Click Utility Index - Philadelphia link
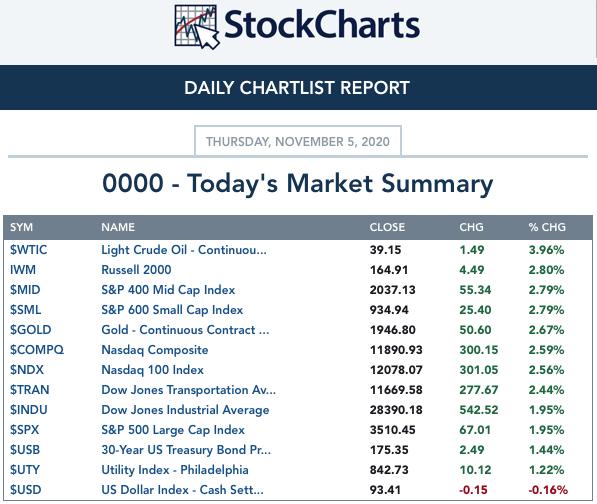 pos(175,470)
